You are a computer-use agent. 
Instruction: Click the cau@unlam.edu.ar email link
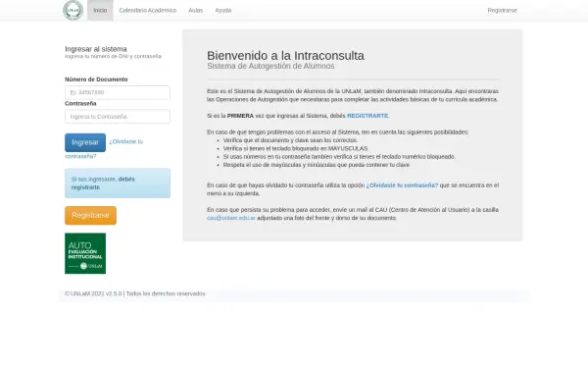point(231,218)
